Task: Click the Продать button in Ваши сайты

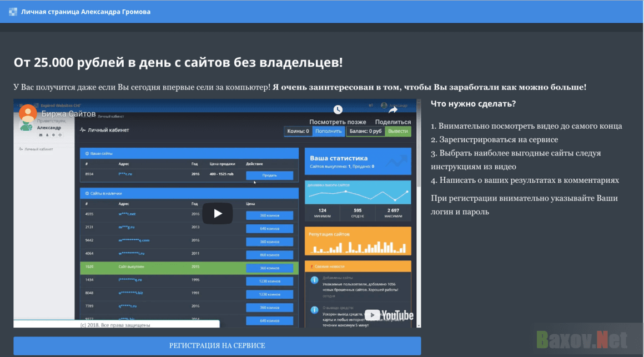Action: coord(271,175)
